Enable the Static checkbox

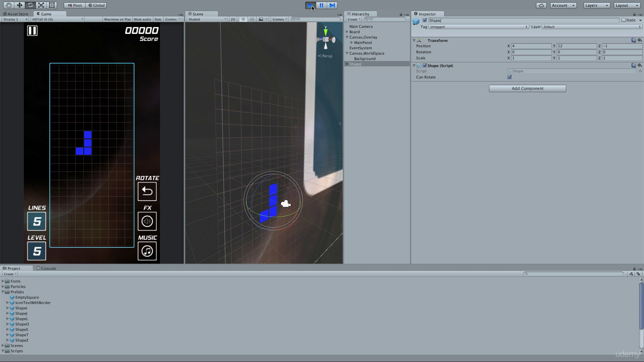pos(624,20)
